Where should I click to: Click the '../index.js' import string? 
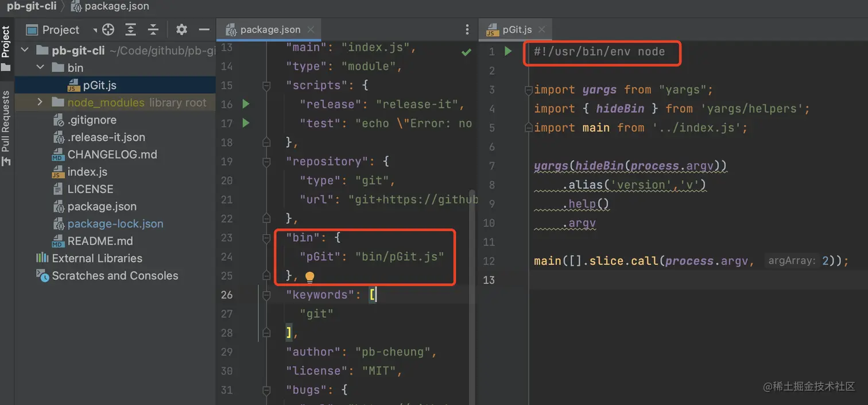696,128
